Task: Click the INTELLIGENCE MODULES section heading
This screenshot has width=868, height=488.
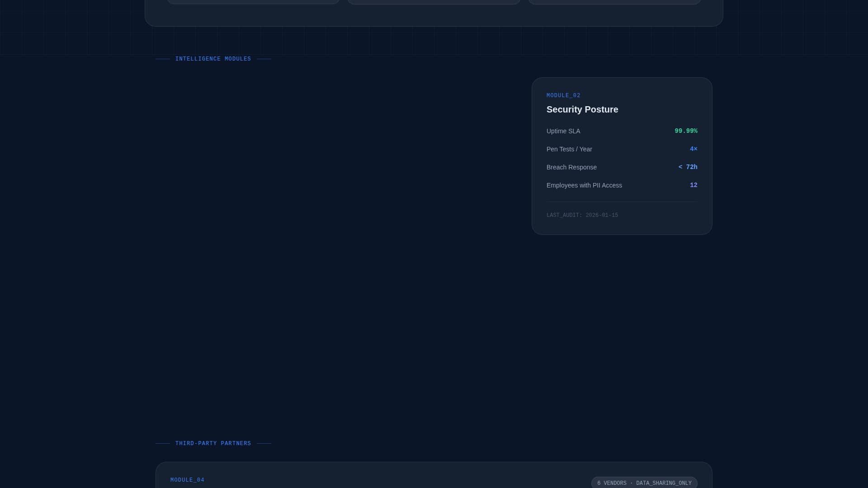Action: coord(213,59)
